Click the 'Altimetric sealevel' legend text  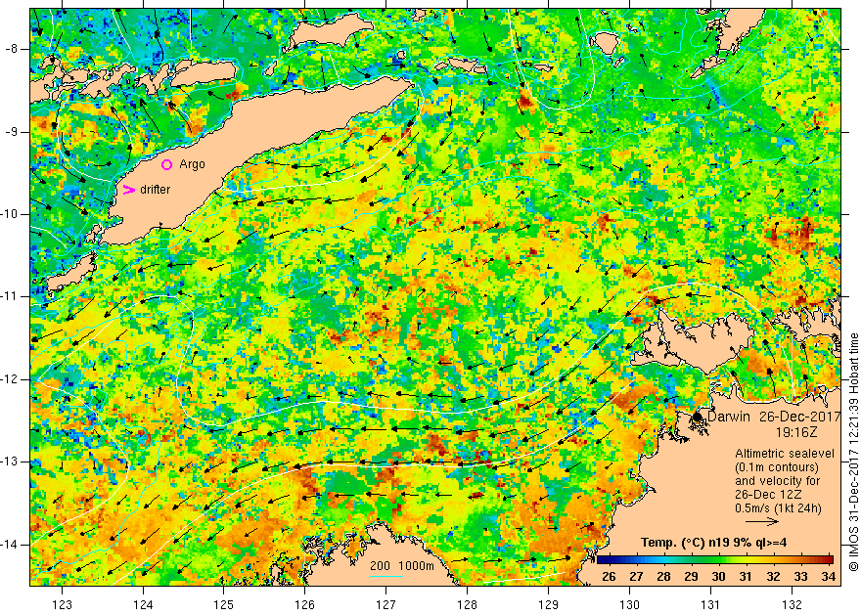tap(785, 454)
